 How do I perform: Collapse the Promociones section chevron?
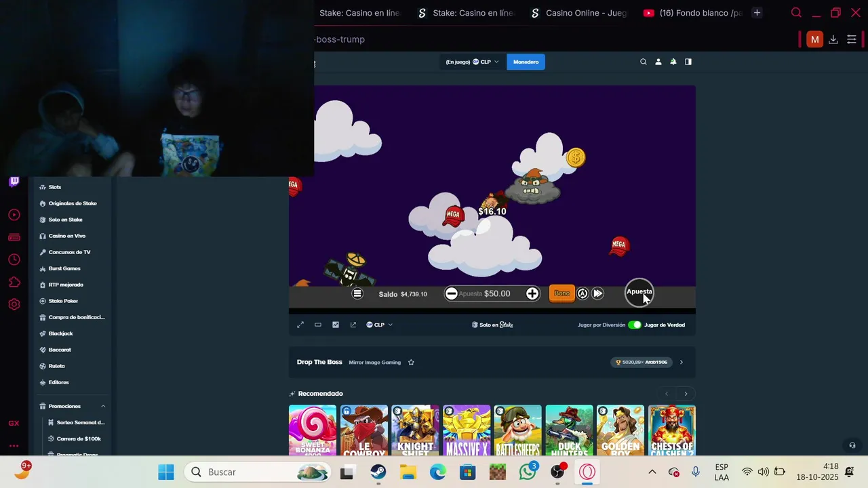pos(103,406)
